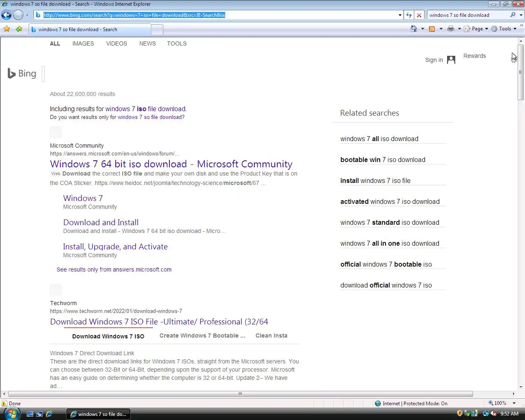Open 'Download Windows 7 ISO File' Techworm result
Image resolution: width=525 pixels, height=420 pixels.
(159, 322)
